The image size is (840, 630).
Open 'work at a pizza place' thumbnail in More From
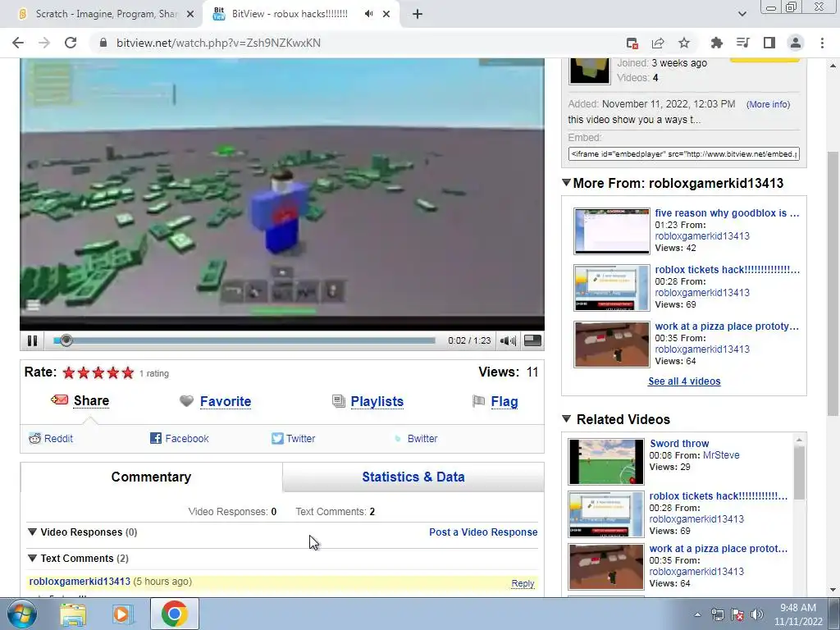pyautogui.click(x=612, y=344)
